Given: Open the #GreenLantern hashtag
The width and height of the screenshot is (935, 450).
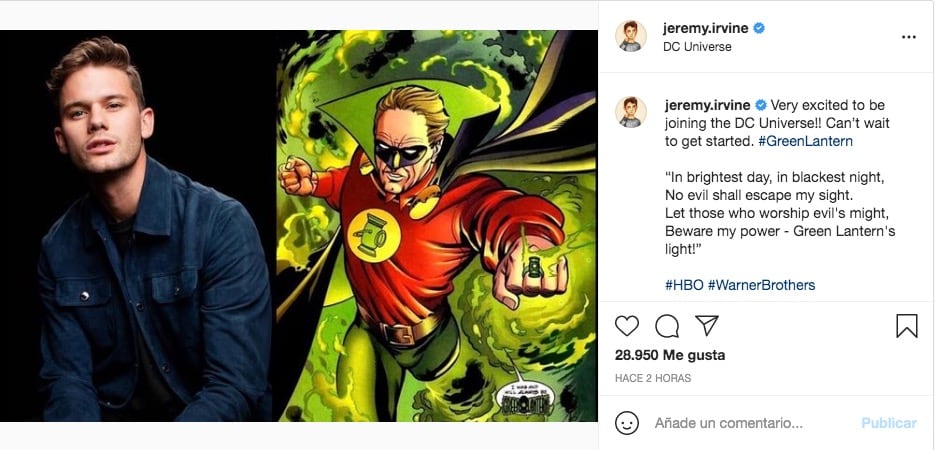Looking at the screenshot, I should [810, 141].
